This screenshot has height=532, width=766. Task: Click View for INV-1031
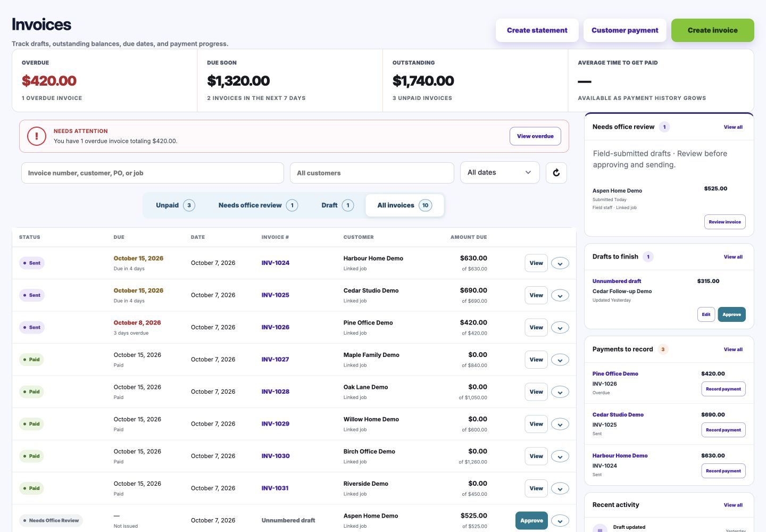point(536,488)
